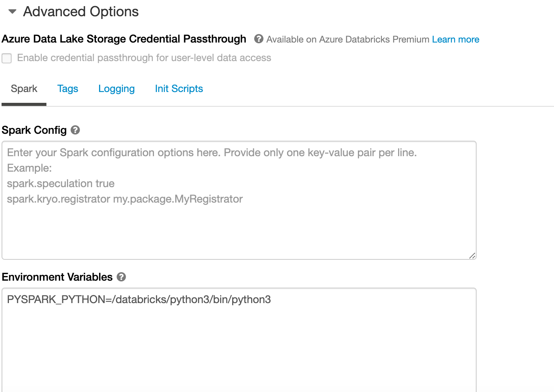The width and height of the screenshot is (554, 392).
Task: Click the Advanced Options heading text
Action: pos(81,12)
